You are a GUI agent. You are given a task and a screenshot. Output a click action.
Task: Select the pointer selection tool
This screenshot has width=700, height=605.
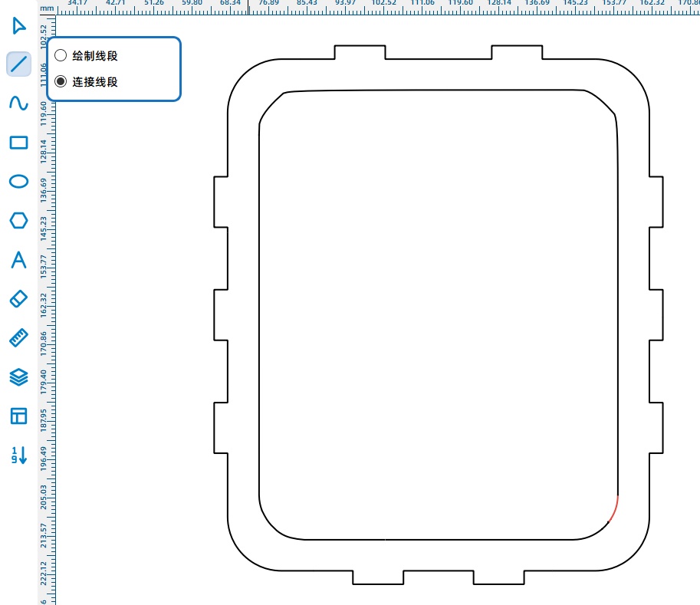coord(18,26)
